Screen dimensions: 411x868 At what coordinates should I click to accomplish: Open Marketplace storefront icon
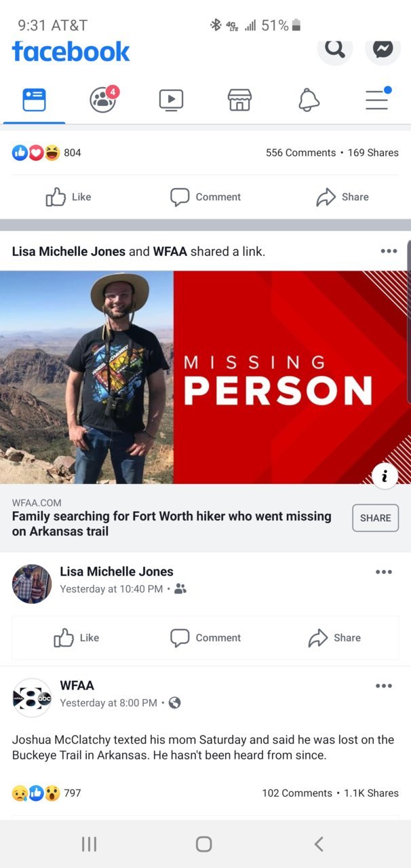click(239, 100)
